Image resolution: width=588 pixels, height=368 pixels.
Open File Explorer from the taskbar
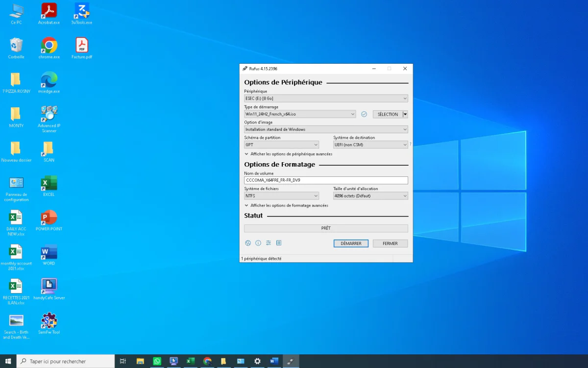pyautogui.click(x=140, y=361)
